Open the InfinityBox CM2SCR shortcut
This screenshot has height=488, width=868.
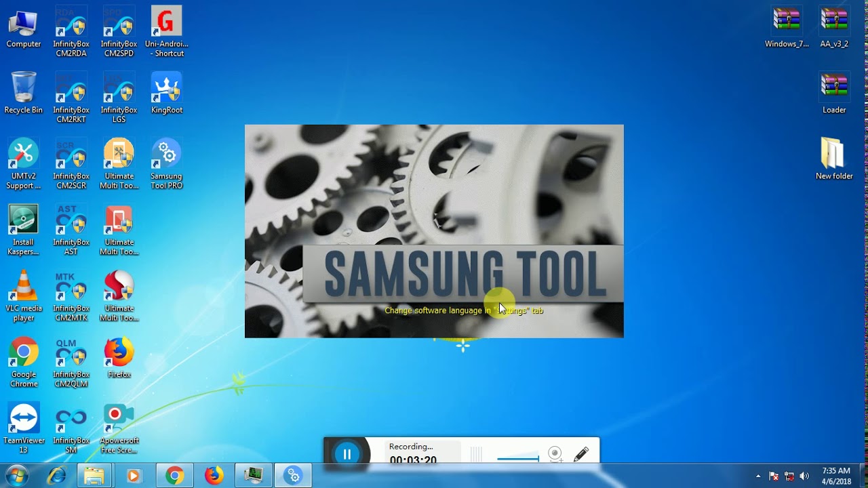pyautogui.click(x=71, y=165)
